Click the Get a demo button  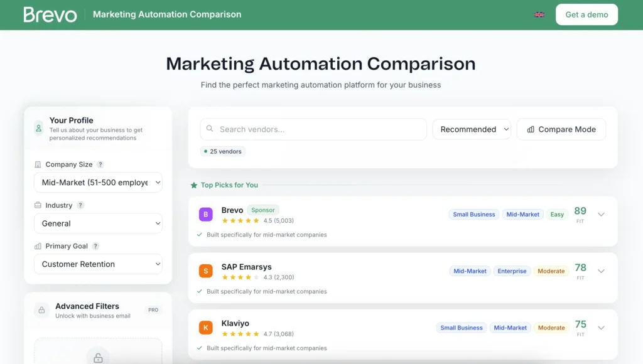pyautogui.click(x=586, y=14)
